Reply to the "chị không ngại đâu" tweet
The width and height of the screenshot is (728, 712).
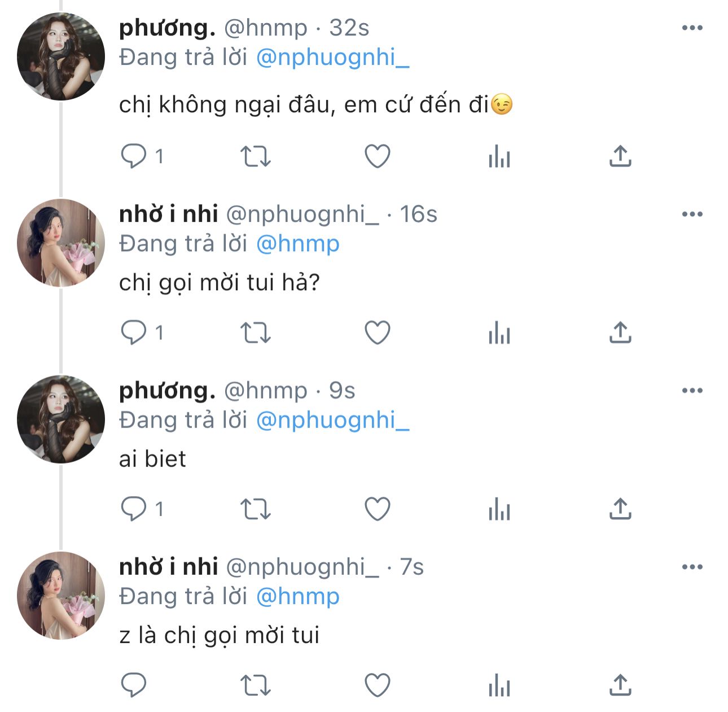(134, 156)
